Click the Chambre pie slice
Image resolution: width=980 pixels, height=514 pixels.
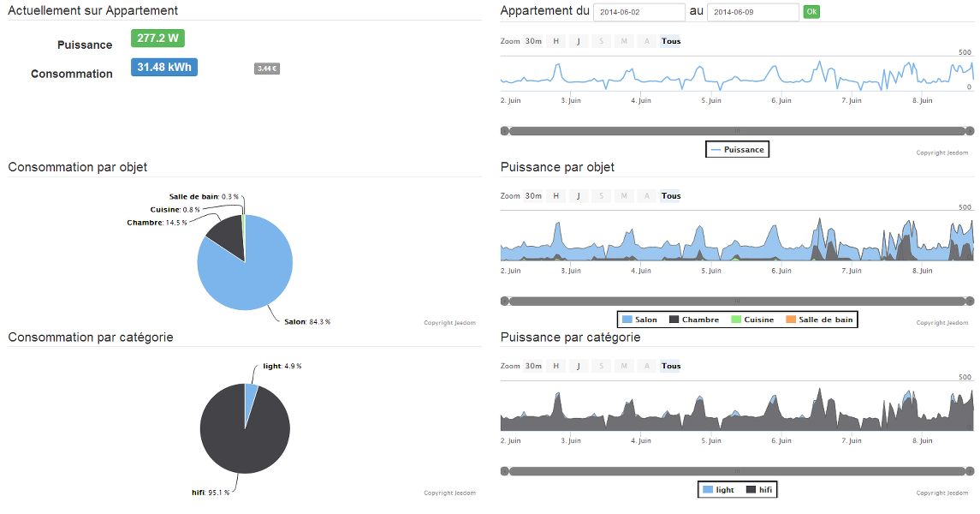tap(229, 236)
